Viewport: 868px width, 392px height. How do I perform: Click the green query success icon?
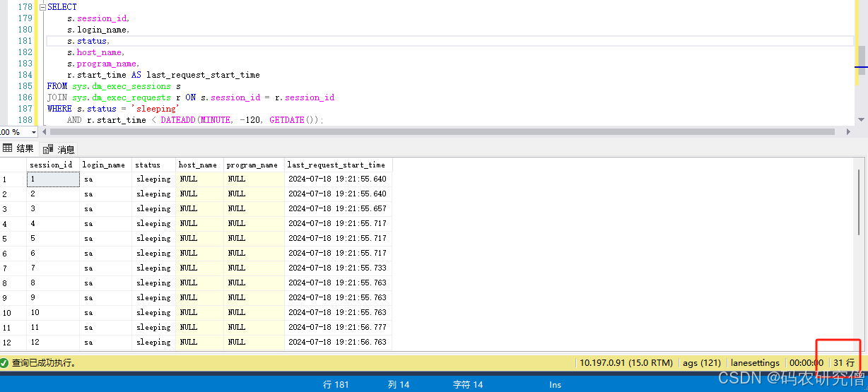[x=5, y=363]
